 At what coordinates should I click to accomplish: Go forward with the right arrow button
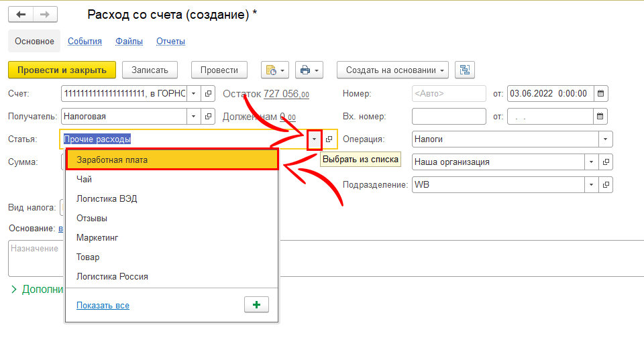coord(45,15)
